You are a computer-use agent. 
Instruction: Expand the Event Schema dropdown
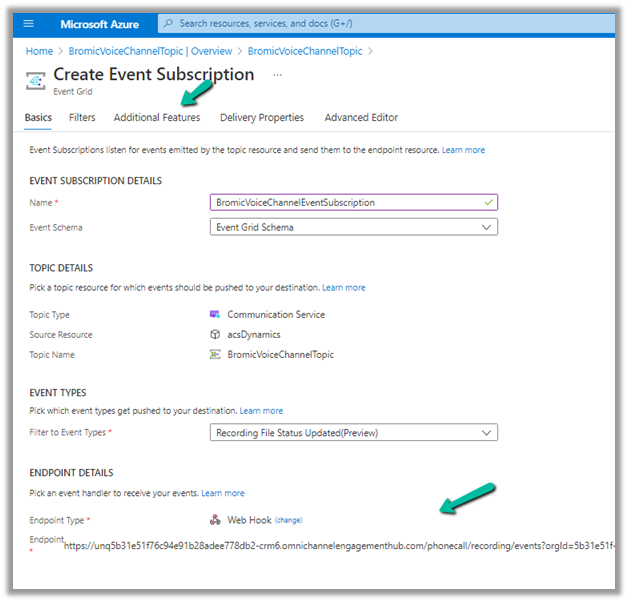coord(486,227)
